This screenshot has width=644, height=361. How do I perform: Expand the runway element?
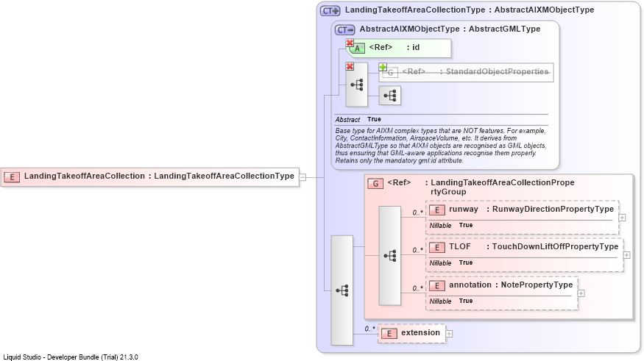(x=622, y=218)
